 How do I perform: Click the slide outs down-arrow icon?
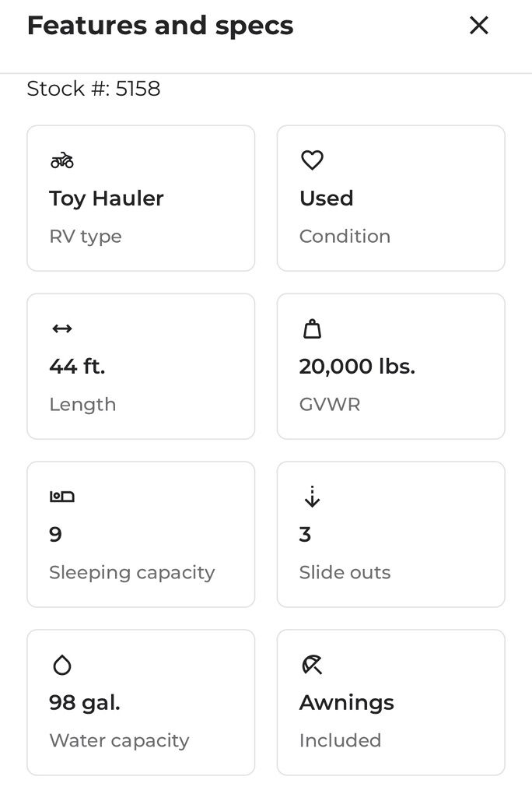312,497
